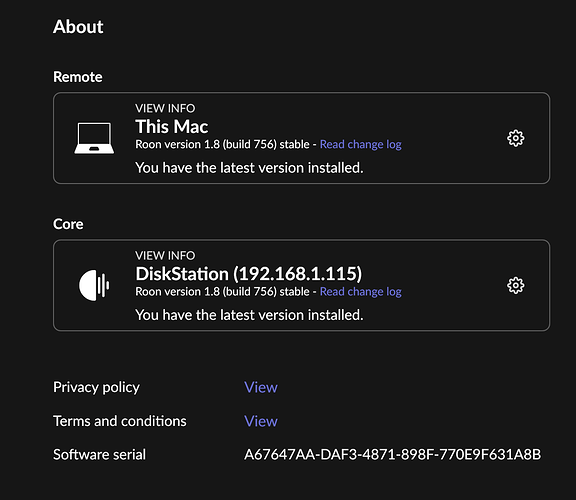Screen dimensions: 576x500
Task: Open Read change log for This Mac
Action: coord(360,144)
